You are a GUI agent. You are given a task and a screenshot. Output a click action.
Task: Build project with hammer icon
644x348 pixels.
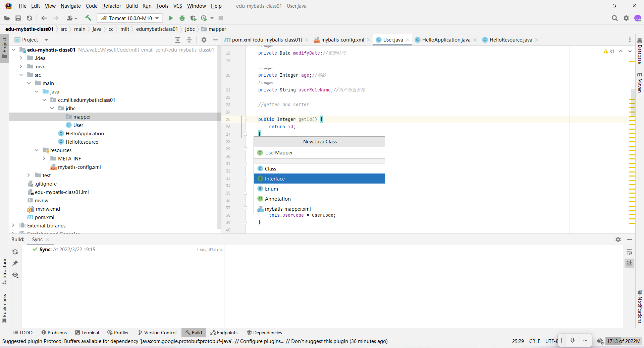pos(88,18)
